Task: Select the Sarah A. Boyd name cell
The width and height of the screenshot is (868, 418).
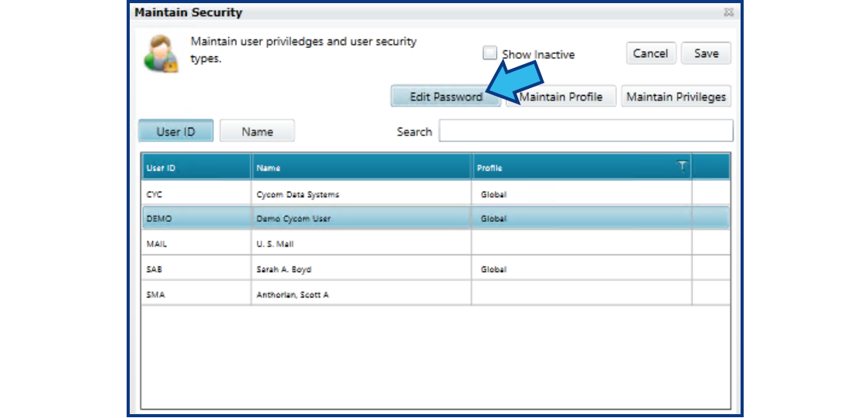Action: (x=362, y=269)
